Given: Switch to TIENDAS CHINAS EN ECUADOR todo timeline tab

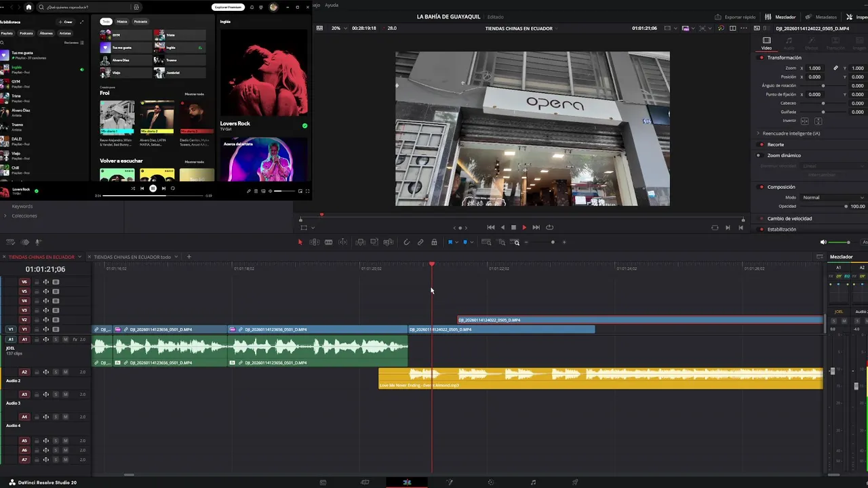Looking at the screenshot, I should (x=132, y=257).
